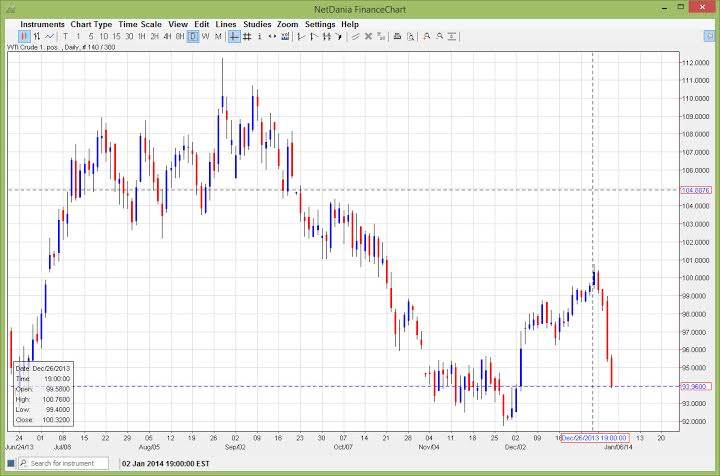
Task: Open the Settings menu
Action: click(x=320, y=24)
